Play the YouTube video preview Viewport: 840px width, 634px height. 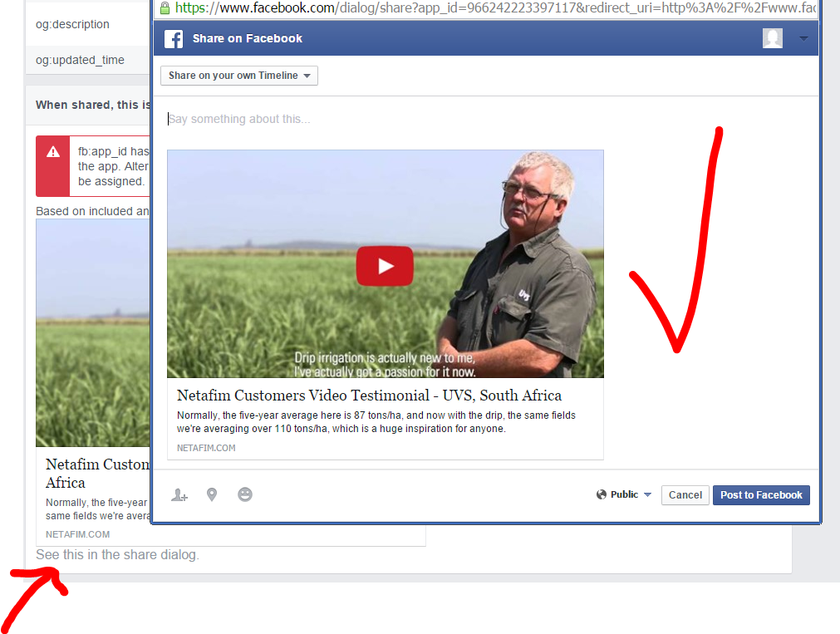[385, 266]
